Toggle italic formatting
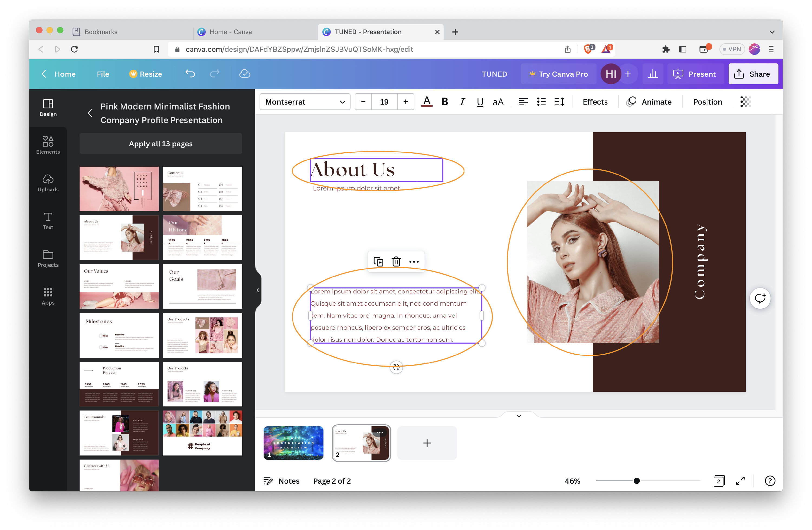The image size is (812, 530). 462,101
